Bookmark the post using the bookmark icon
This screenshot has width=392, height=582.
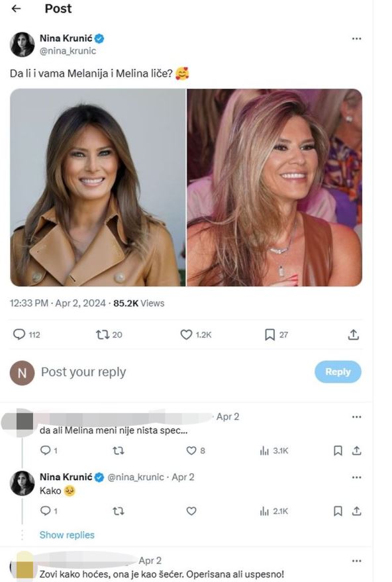[x=269, y=335]
